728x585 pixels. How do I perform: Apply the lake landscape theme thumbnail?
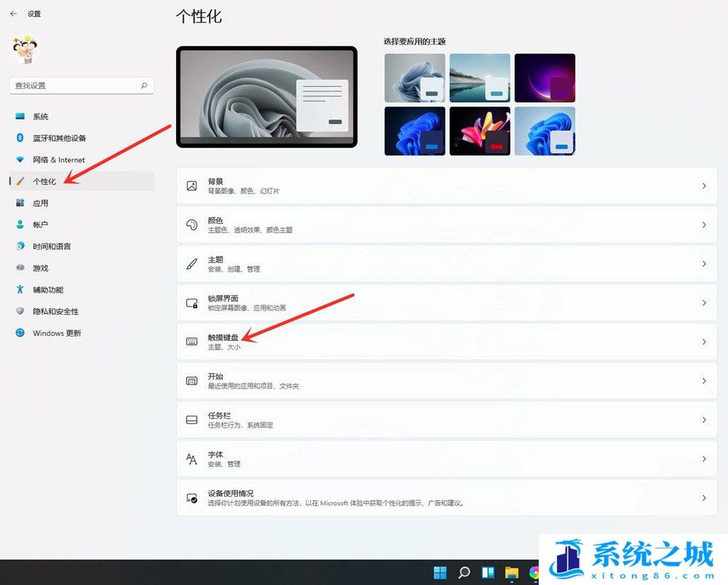(480, 78)
